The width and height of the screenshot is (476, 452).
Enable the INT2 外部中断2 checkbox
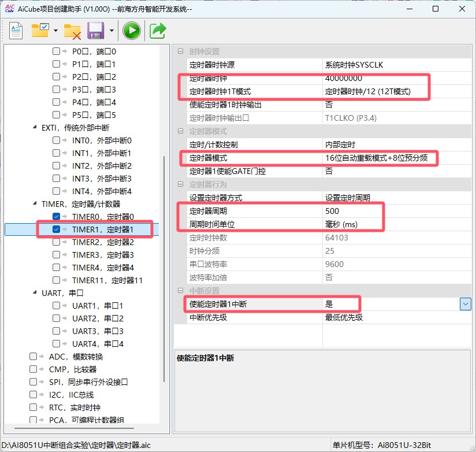[x=56, y=165]
